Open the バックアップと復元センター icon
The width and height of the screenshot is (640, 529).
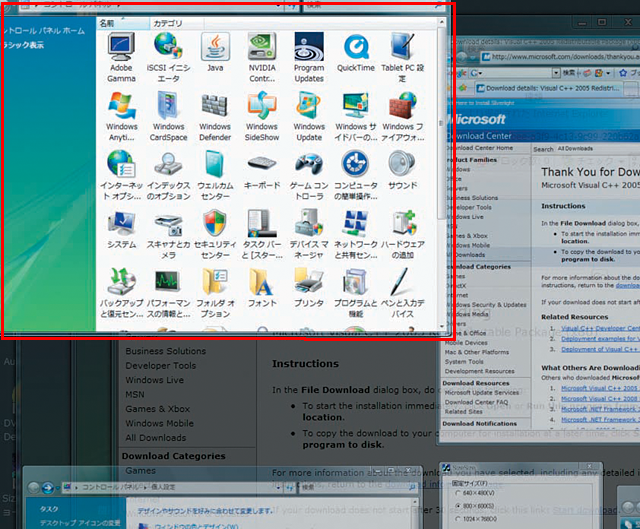click(121, 293)
